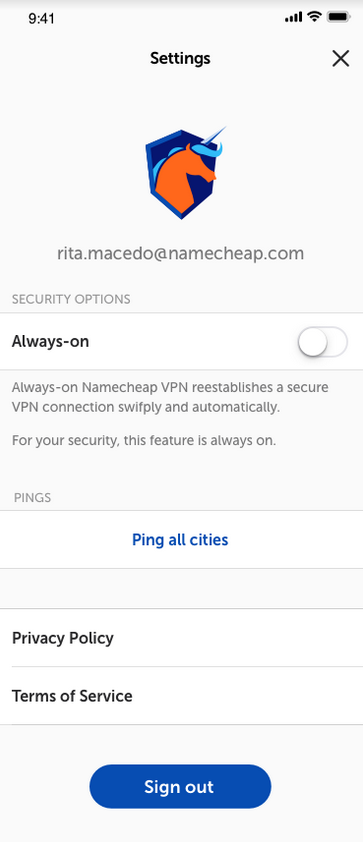Viewport: 363px width, 842px height.
Task: Tap the empty spacer above Privacy Policy
Action: pyautogui.click(x=182, y=589)
